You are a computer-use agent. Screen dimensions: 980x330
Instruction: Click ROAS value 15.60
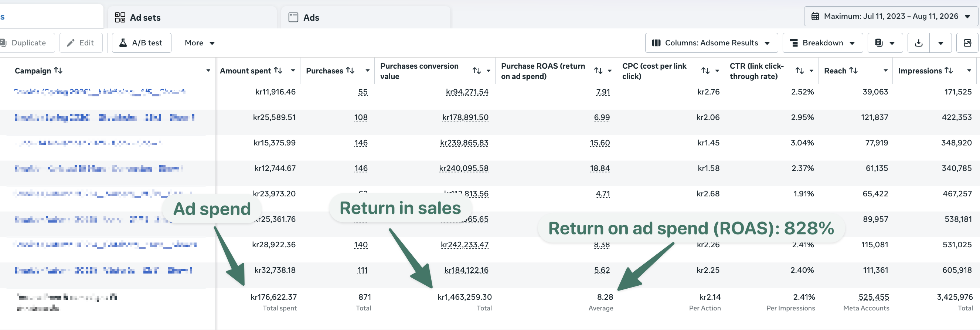(600, 143)
